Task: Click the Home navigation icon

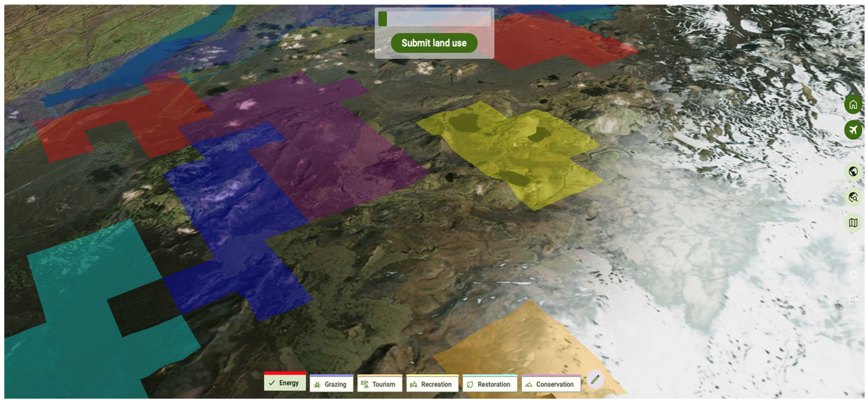Action: 853,105
